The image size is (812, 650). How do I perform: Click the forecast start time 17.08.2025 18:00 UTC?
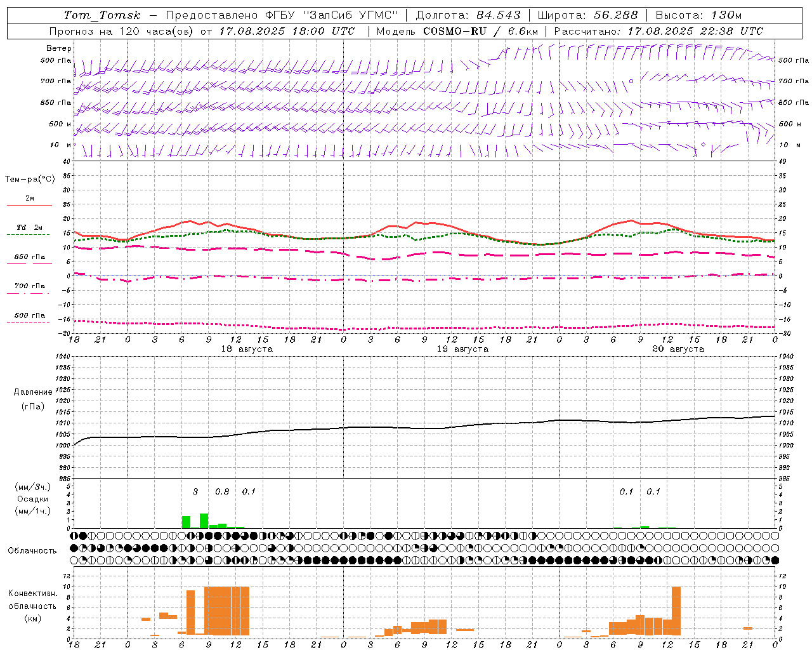tap(287, 31)
